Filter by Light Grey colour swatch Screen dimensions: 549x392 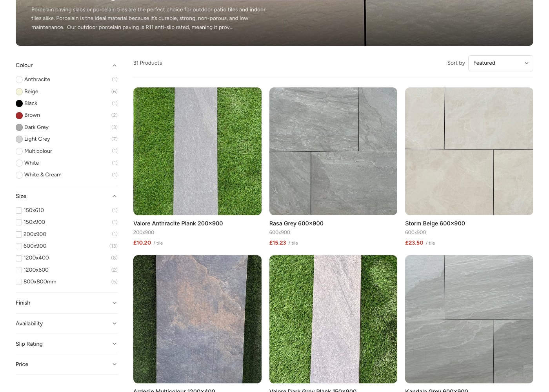(x=19, y=139)
